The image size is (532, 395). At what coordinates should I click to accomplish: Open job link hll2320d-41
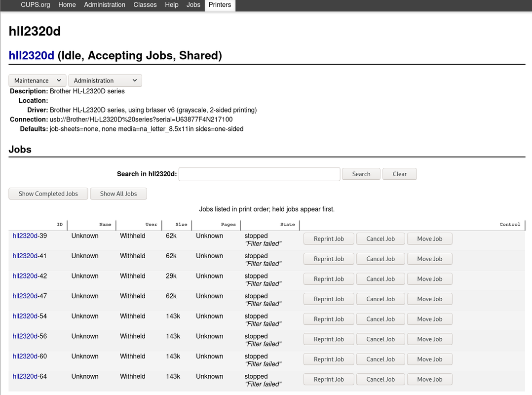[25, 256]
